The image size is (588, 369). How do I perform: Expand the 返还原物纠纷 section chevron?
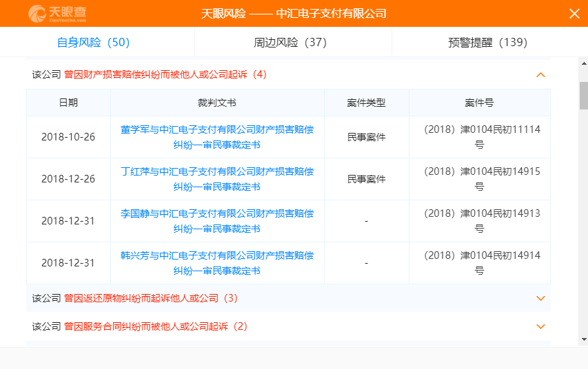pos(540,298)
